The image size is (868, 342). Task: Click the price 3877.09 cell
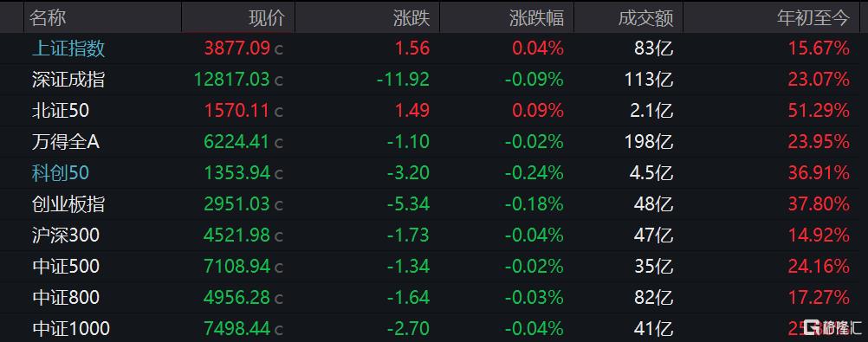(237, 48)
